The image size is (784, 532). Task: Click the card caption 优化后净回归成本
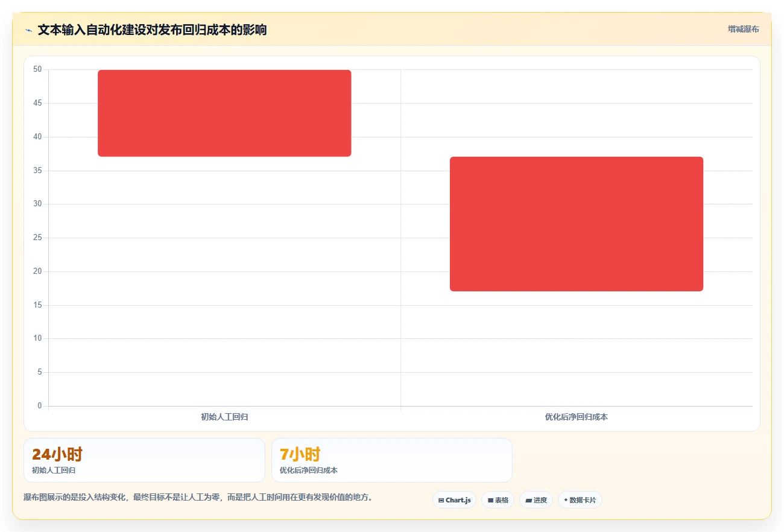coord(309,470)
